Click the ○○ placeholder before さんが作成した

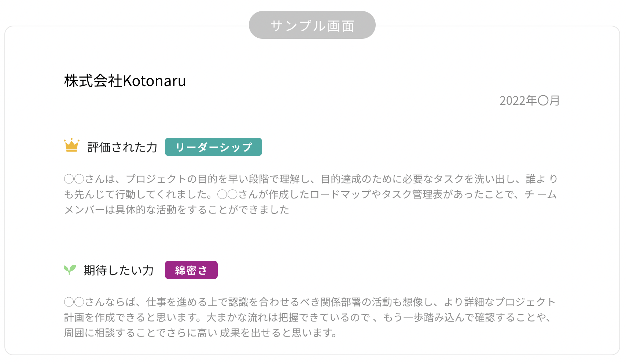click(227, 194)
